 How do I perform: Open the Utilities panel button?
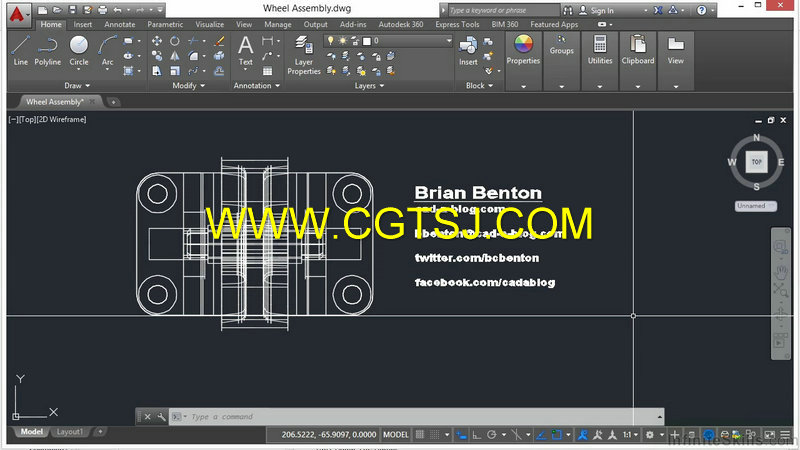[x=599, y=50]
